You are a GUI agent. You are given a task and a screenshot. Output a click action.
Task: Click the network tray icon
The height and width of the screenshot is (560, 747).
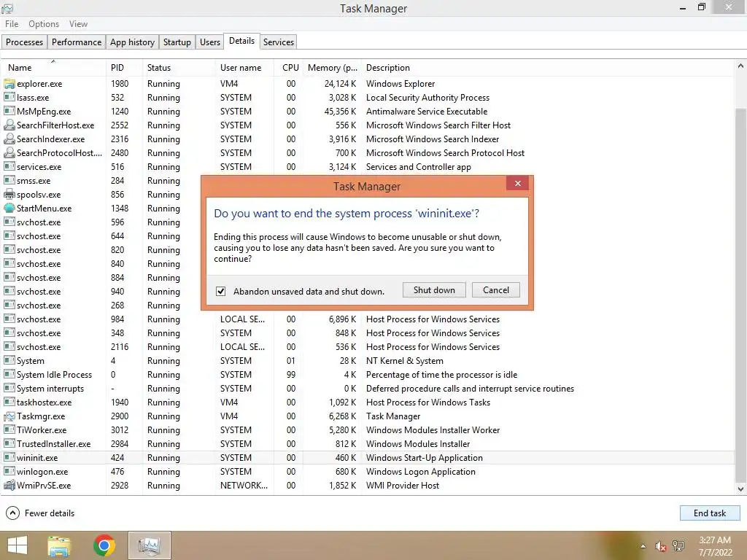click(x=678, y=546)
